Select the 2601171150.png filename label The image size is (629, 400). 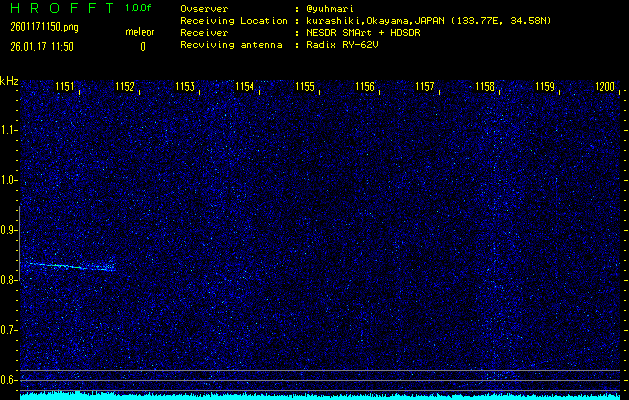tap(40, 27)
